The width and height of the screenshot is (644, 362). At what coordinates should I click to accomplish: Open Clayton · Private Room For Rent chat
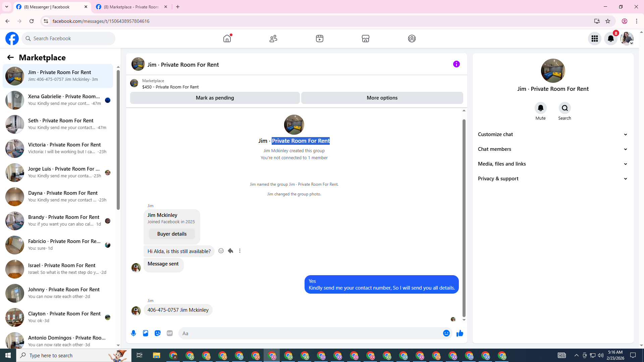[58, 317]
